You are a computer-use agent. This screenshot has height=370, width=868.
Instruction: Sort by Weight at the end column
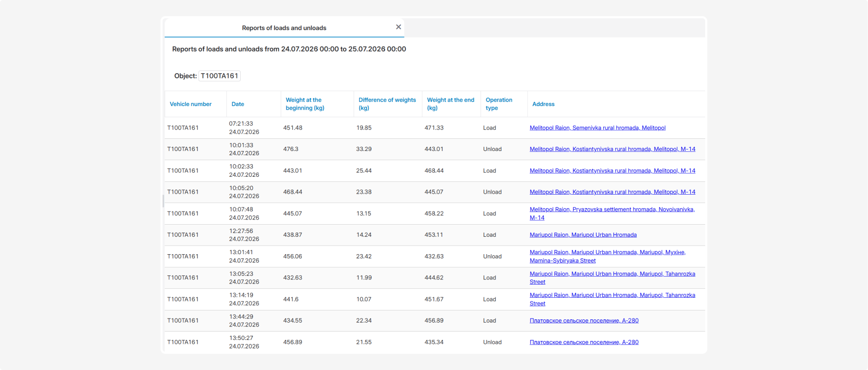click(450, 104)
